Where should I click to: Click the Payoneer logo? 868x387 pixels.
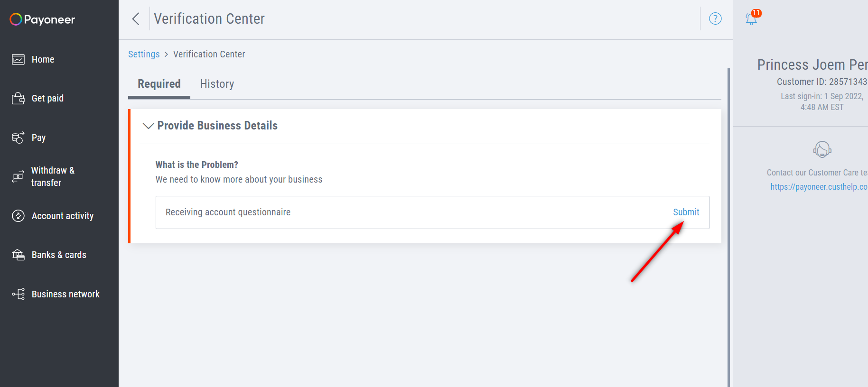pos(42,19)
